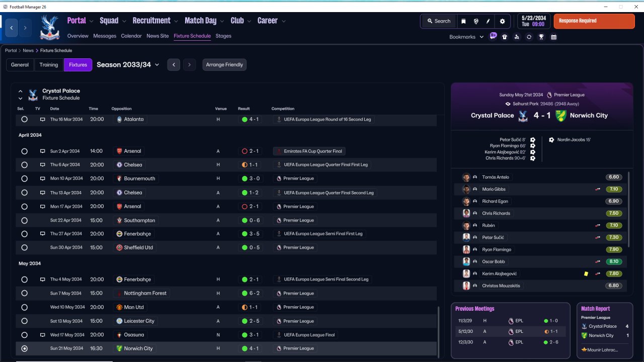
Task: Click the Search field
Action: 439,21
